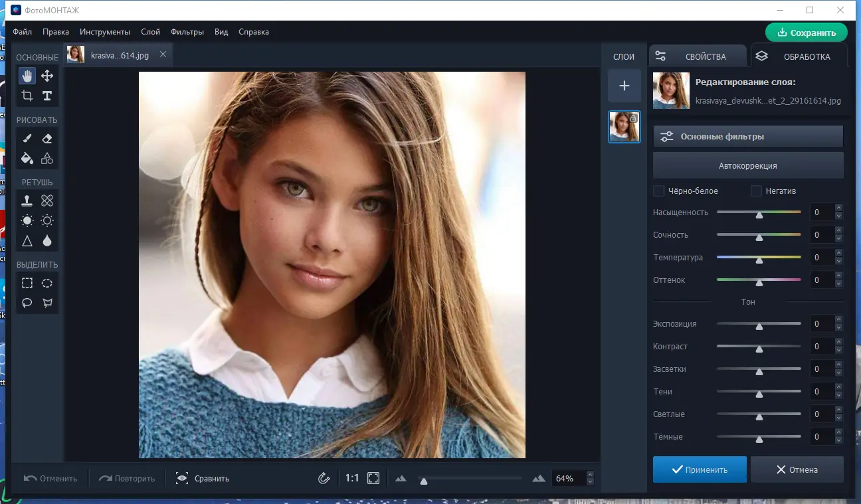The width and height of the screenshot is (861, 504).
Task: Increase the Засветки value with up arrow
Action: 838,366
